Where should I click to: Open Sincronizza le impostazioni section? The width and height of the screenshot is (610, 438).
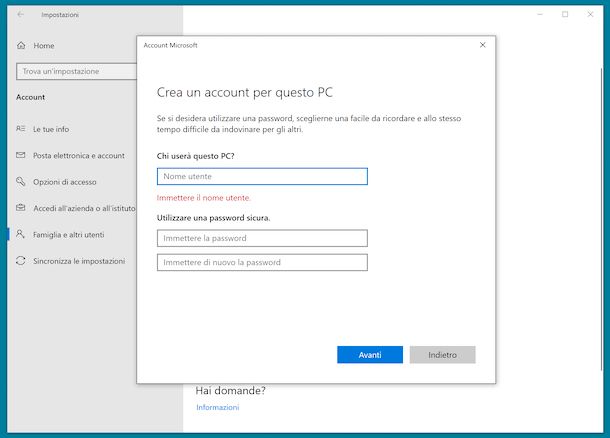pyautogui.click(x=79, y=261)
